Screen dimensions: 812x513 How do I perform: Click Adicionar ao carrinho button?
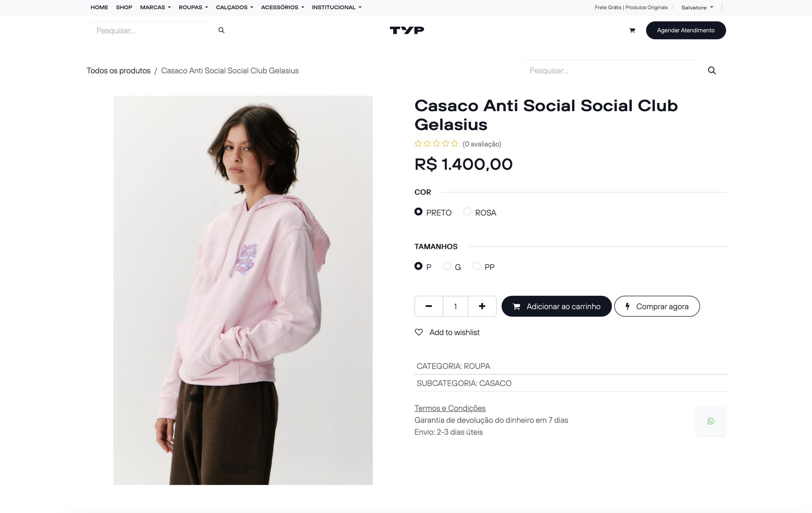pos(557,306)
